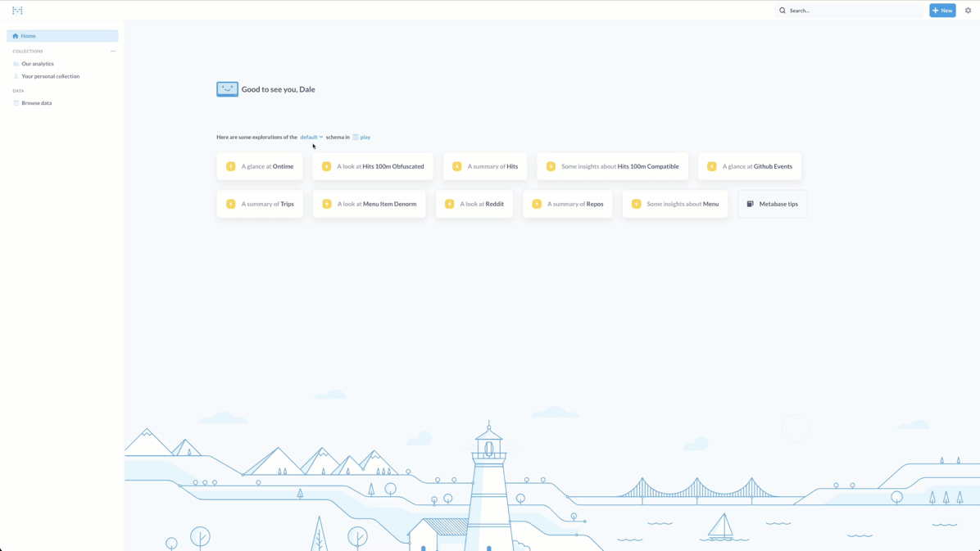Click the personal collection person icon

click(16, 76)
